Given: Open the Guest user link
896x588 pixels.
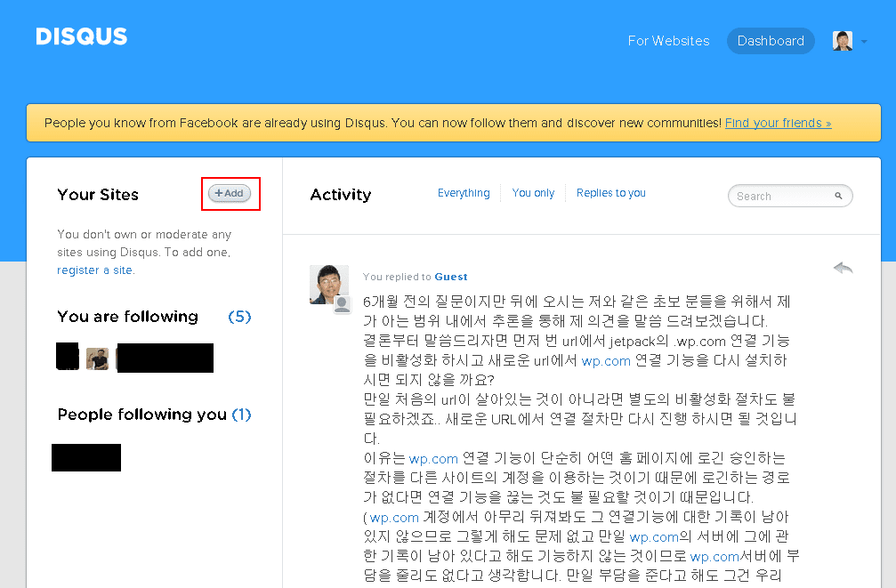Looking at the screenshot, I should [x=451, y=277].
